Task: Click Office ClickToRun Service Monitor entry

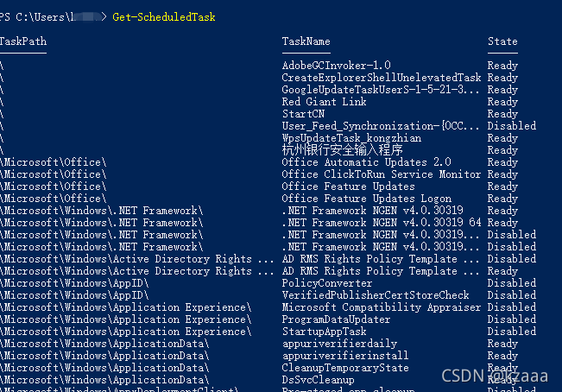Action: [382, 174]
